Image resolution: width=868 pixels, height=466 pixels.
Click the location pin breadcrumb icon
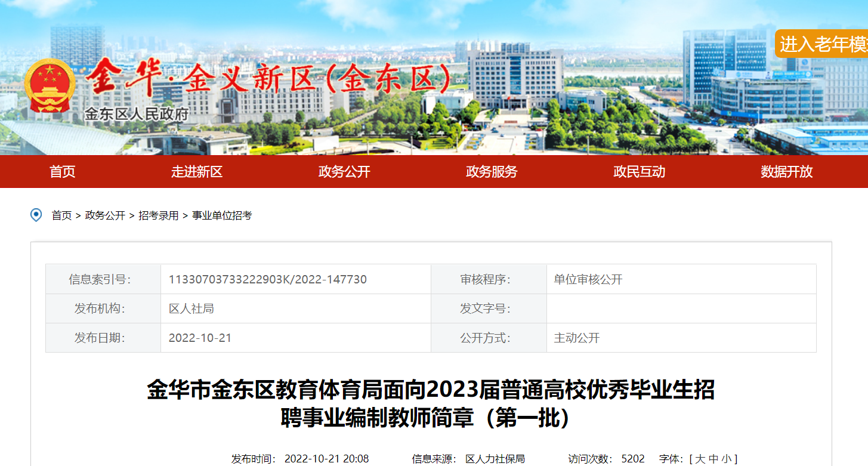(x=36, y=215)
